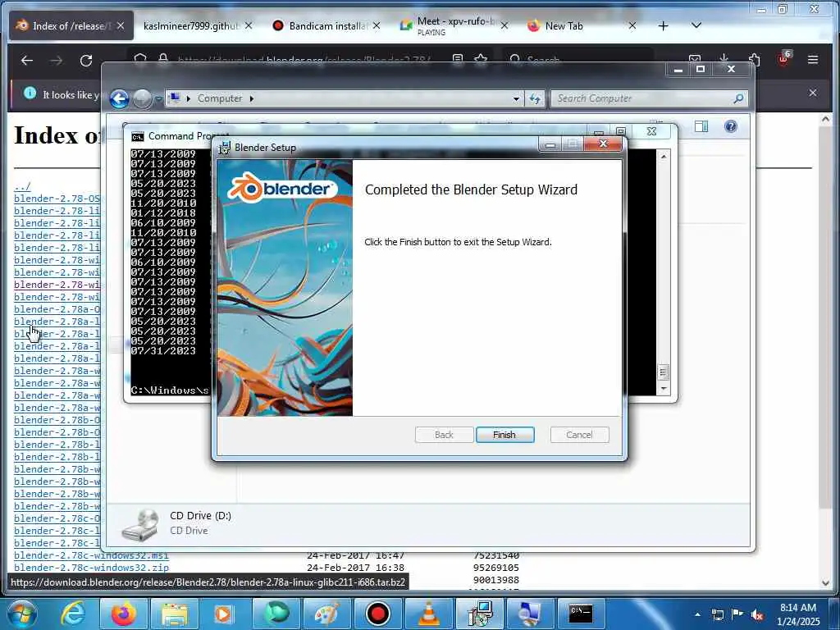
Task: Click the Finish button in Blender Setup
Action: 504,435
